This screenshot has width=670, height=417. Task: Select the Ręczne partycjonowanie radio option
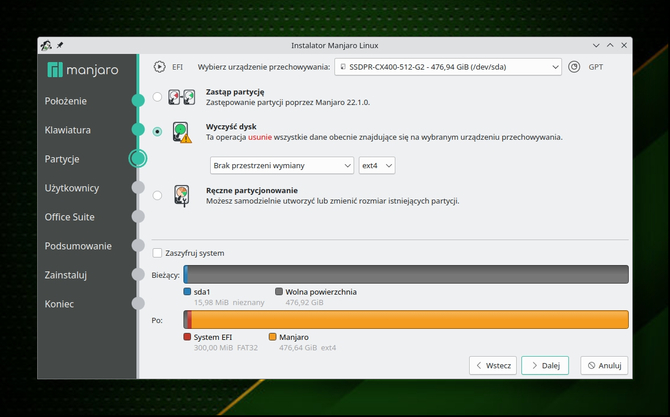(157, 196)
